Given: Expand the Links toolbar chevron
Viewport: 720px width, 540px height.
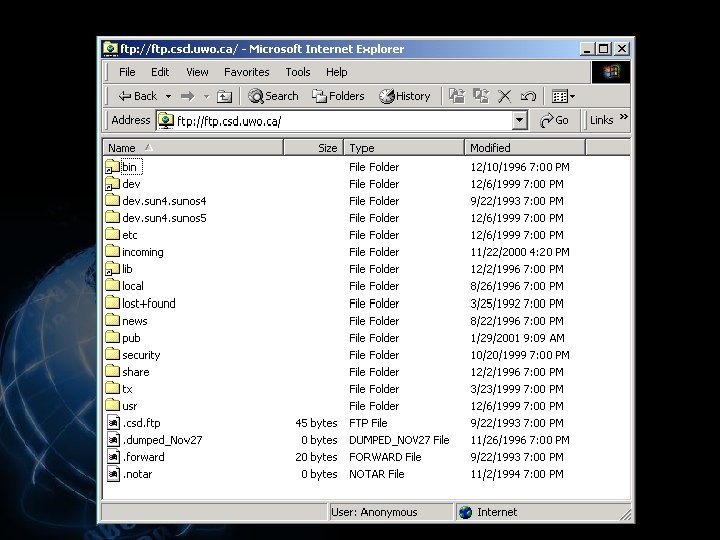Looking at the screenshot, I should pyautogui.click(x=624, y=117).
